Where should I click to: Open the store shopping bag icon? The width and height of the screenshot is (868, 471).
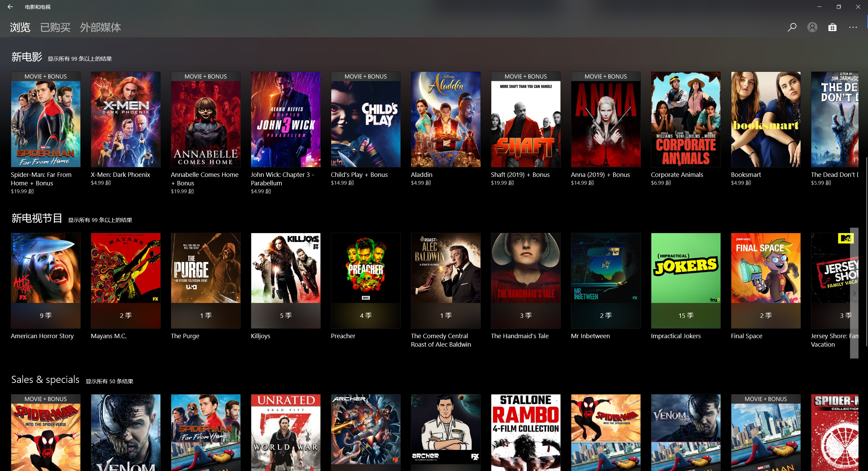(832, 27)
